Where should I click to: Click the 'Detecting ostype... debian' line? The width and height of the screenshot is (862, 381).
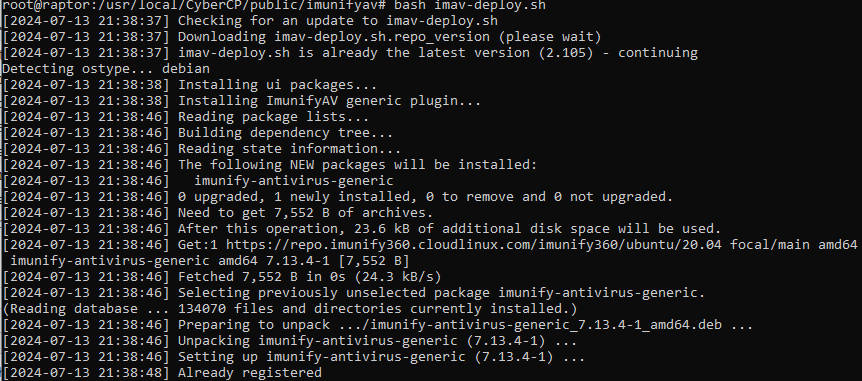click(x=106, y=69)
